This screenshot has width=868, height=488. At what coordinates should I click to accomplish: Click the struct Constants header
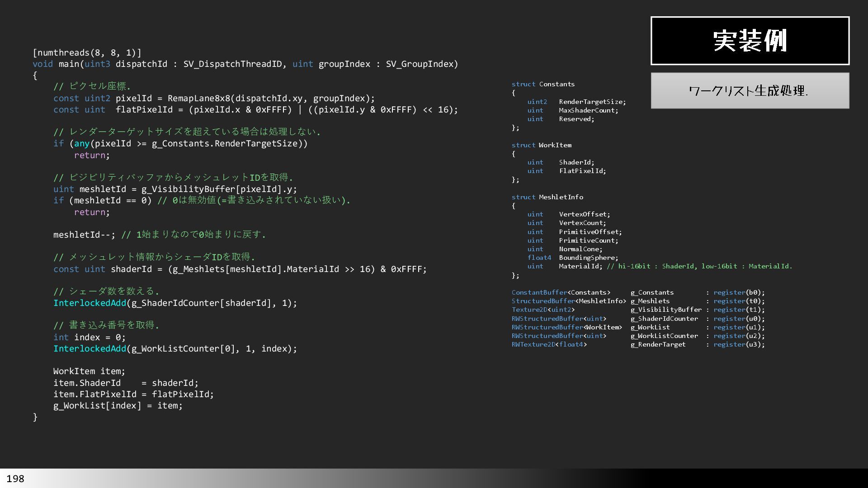tap(543, 84)
